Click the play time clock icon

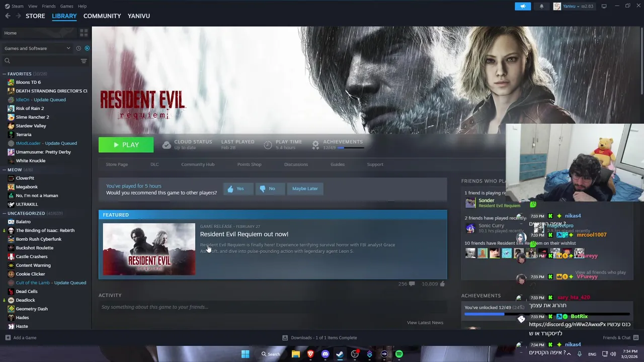click(268, 145)
